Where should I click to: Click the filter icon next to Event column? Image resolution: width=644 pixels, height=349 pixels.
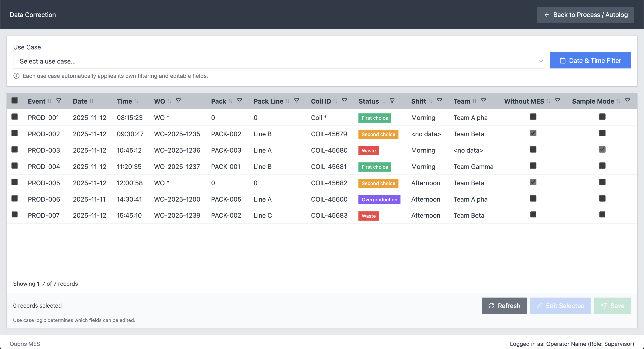(x=59, y=101)
